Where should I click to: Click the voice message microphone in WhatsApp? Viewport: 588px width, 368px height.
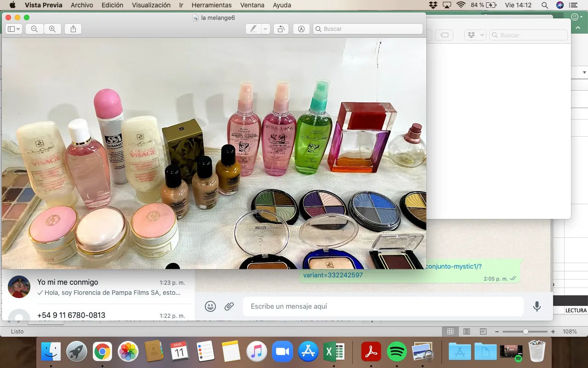pyautogui.click(x=537, y=306)
